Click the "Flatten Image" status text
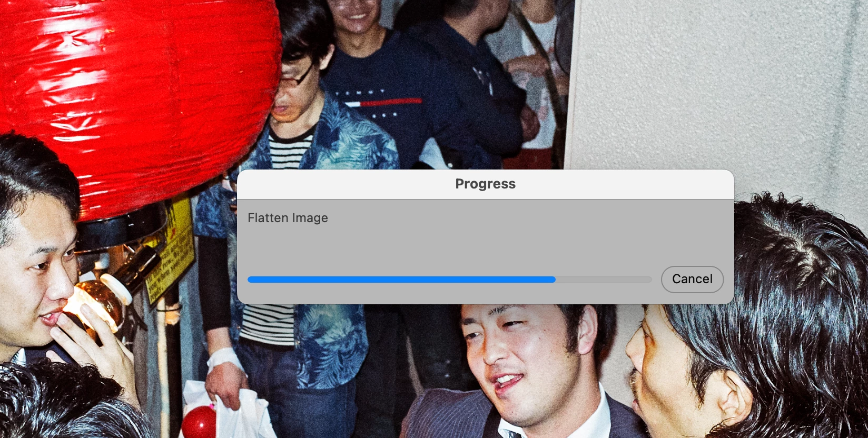Viewport: 868px width, 438px height. click(x=288, y=218)
